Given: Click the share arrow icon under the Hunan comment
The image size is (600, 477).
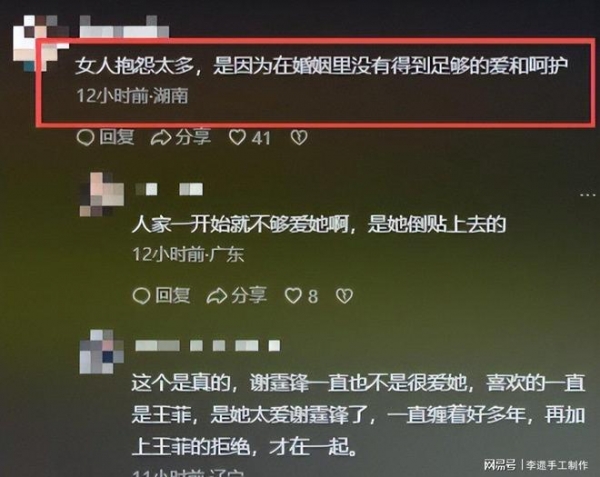Looking at the screenshot, I should point(161,137).
